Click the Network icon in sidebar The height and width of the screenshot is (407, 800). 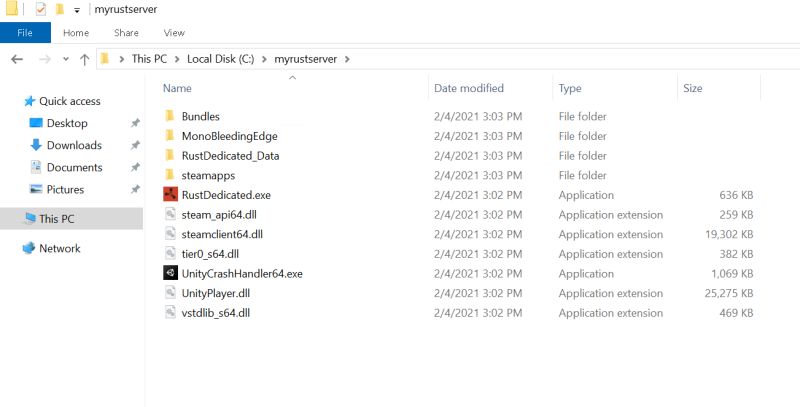tap(29, 248)
